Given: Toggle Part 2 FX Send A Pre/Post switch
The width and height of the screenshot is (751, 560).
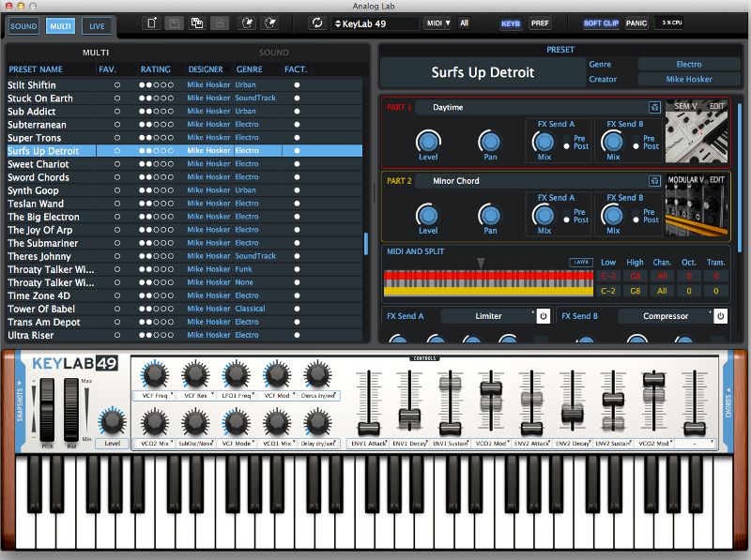Looking at the screenshot, I should click(567, 216).
